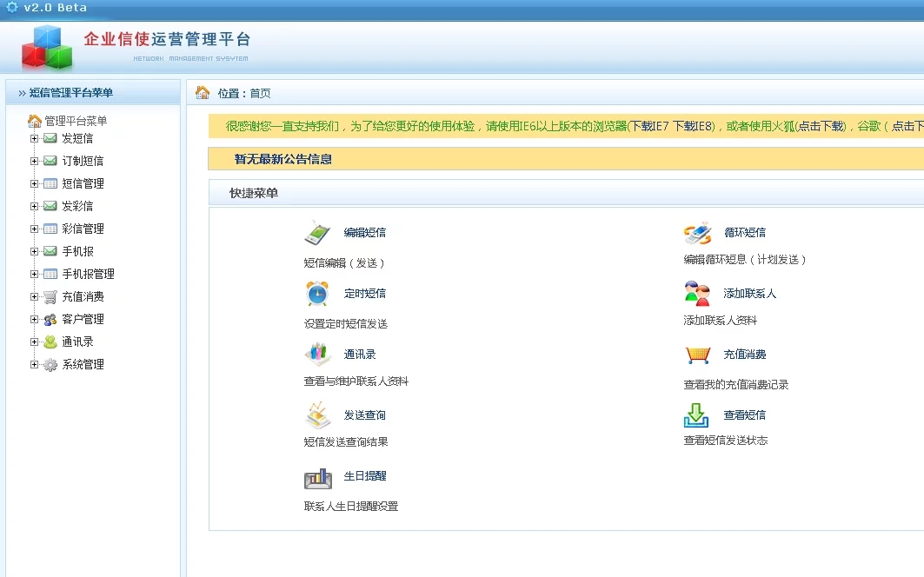Open the 下载IE7 link

point(648,126)
